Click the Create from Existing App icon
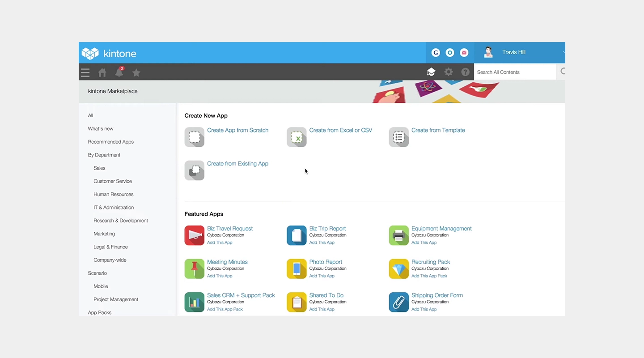This screenshot has height=358, width=644. tap(195, 170)
